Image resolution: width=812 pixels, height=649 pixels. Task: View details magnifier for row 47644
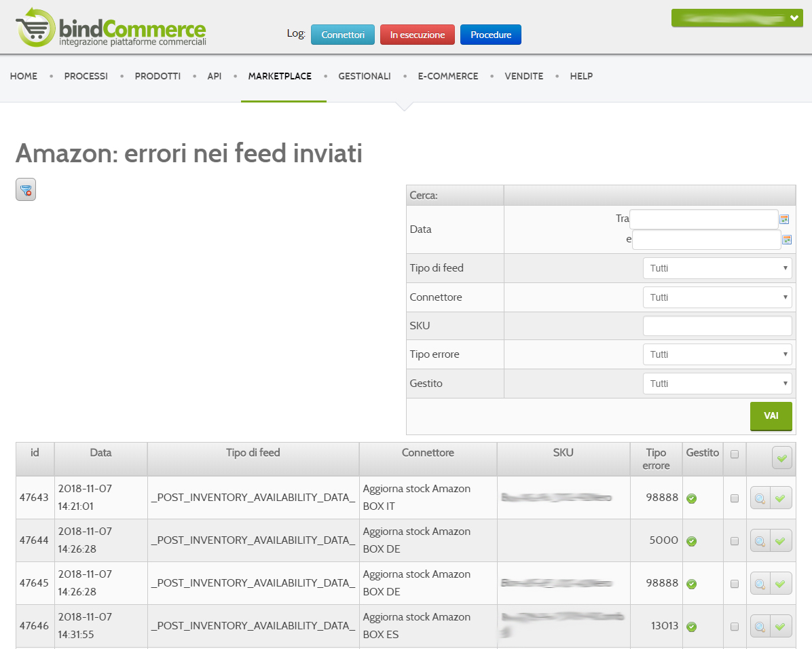point(760,541)
